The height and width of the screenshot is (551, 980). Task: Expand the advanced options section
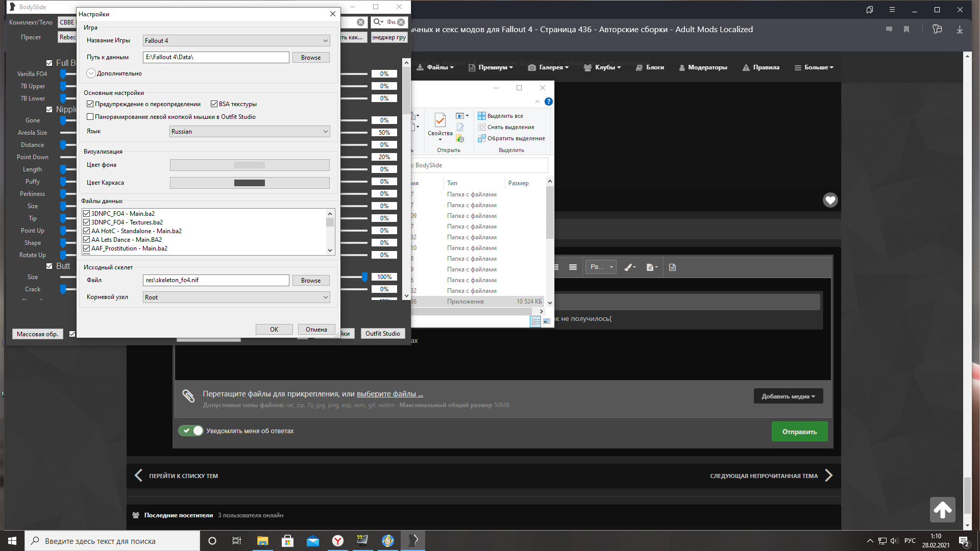pyautogui.click(x=91, y=73)
